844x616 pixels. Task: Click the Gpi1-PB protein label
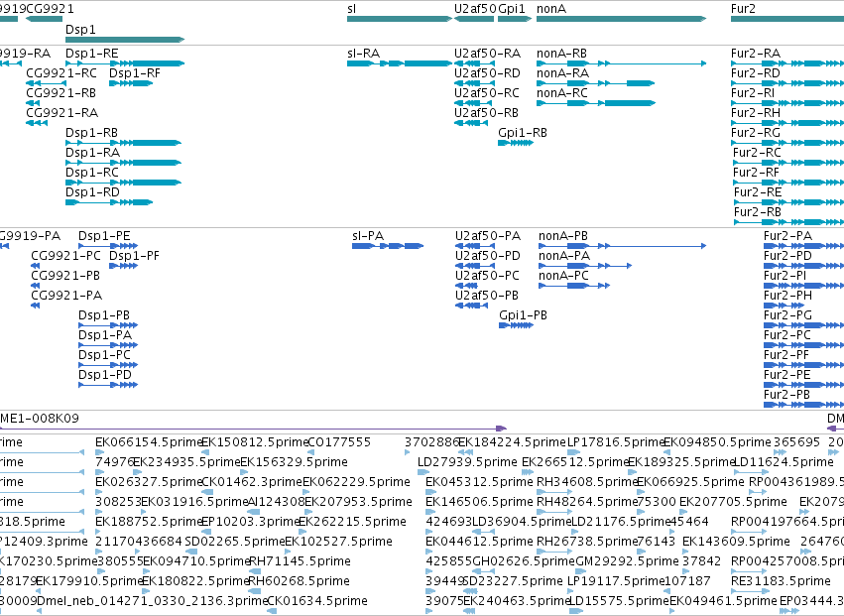pyautogui.click(x=524, y=315)
